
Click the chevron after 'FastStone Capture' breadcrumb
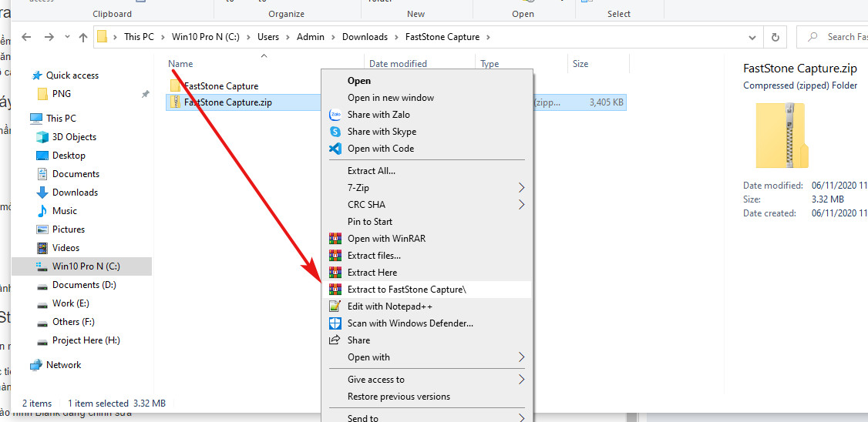click(488, 37)
